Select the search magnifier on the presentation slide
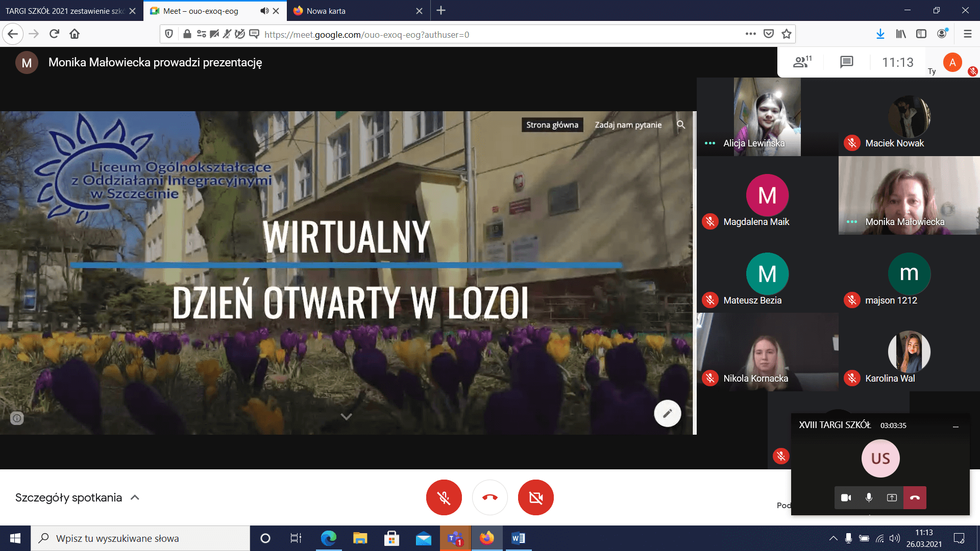980x551 pixels. click(681, 124)
